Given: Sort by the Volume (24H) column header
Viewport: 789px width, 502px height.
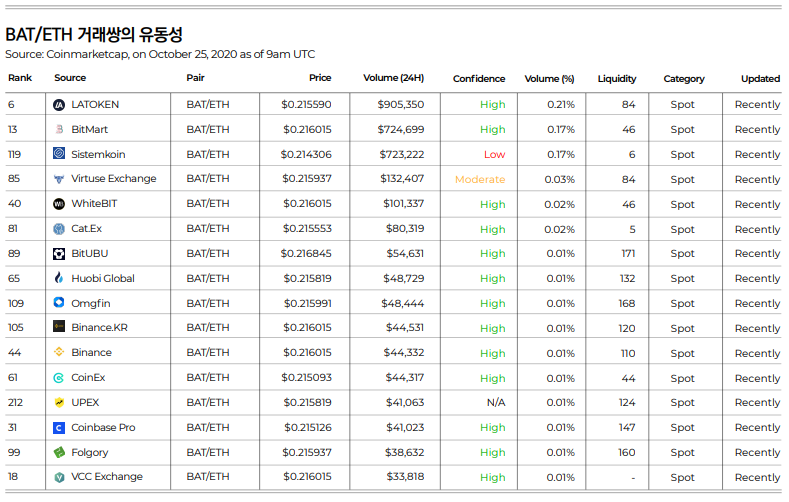Looking at the screenshot, I should pyautogui.click(x=393, y=78).
